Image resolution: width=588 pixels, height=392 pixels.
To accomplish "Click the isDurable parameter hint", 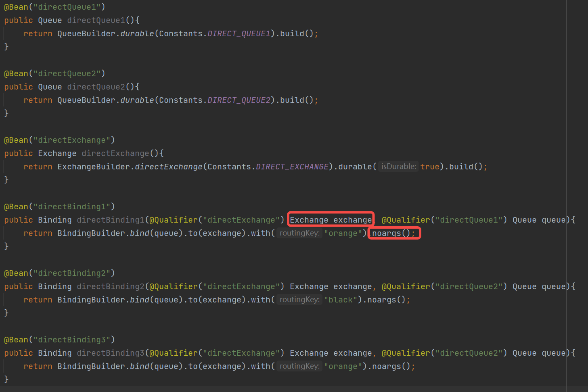I will (x=398, y=167).
